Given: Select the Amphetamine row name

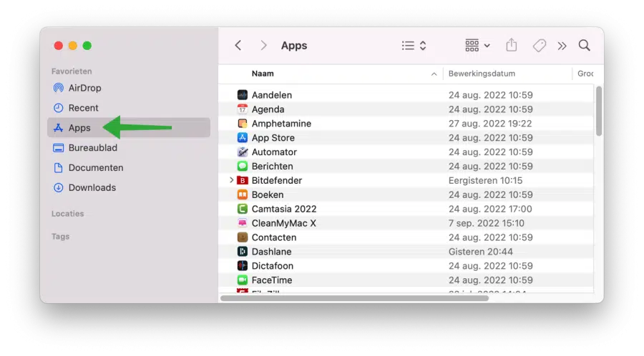Looking at the screenshot, I should click(281, 124).
